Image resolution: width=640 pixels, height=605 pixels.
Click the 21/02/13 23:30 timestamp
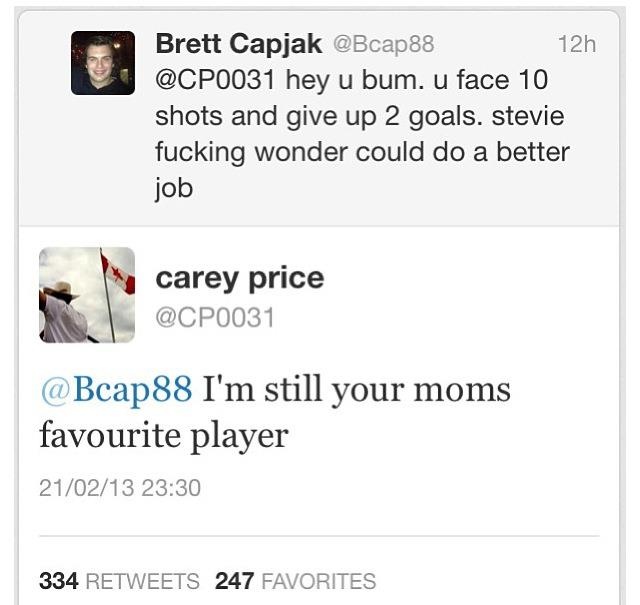tap(120, 487)
